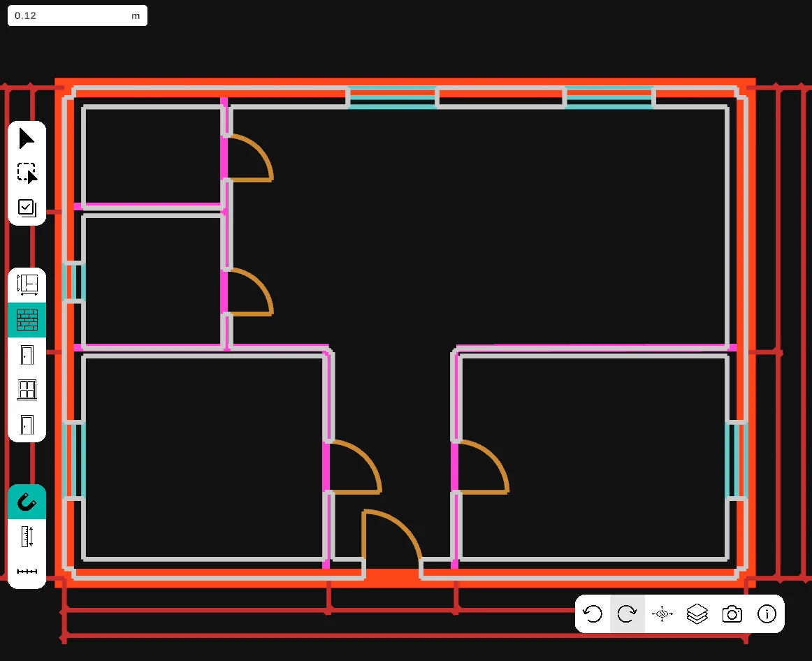Undo the last action

point(593,614)
